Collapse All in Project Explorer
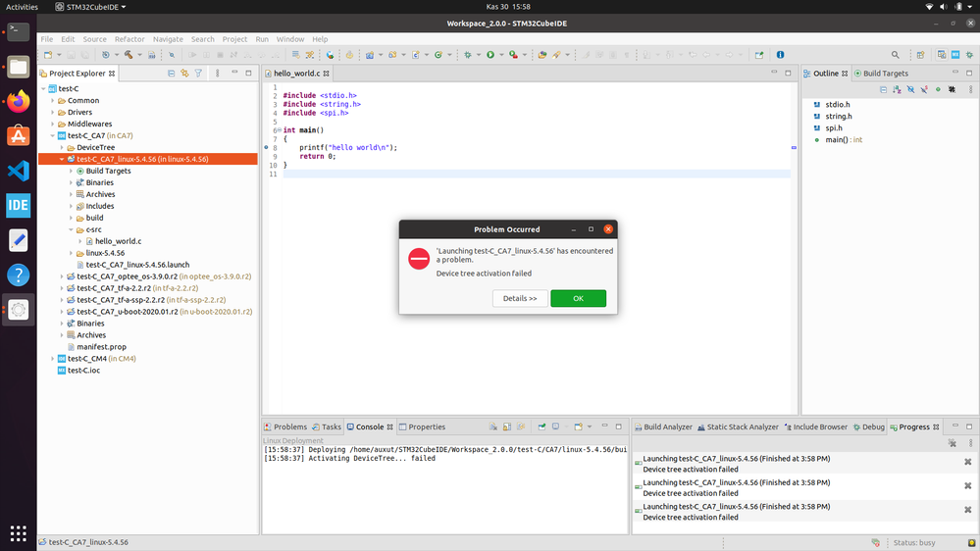 (x=172, y=74)
